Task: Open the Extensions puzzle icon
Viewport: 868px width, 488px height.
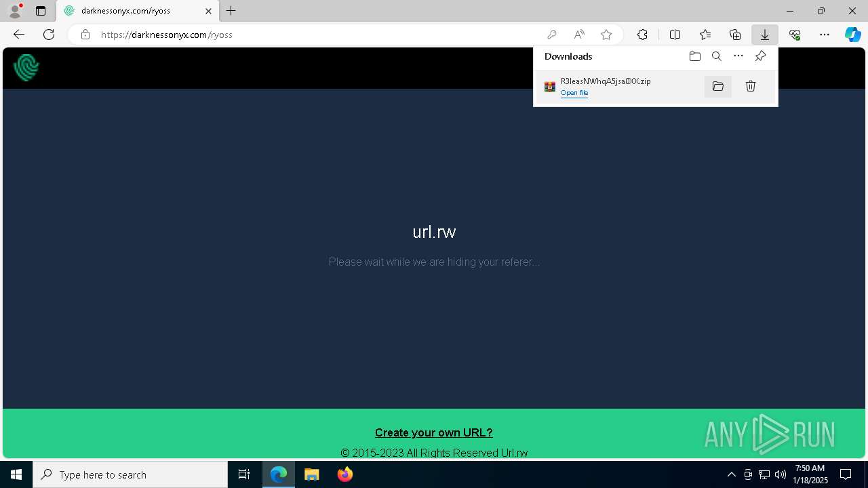Action: 642,35
